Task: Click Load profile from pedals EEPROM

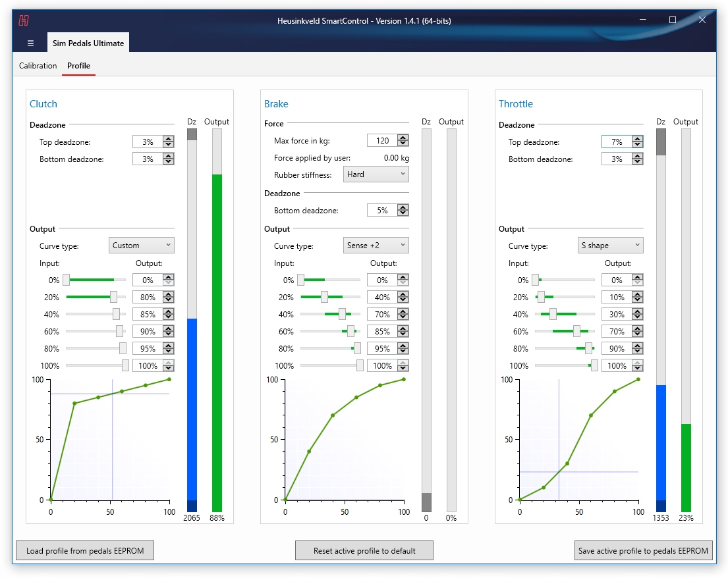Action: coord(84,550)
